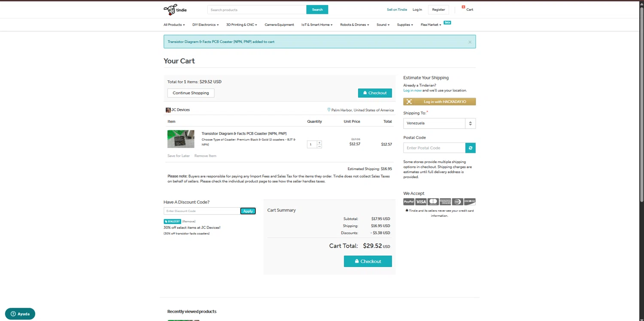
Task: Click the Remove Item link
Action: click(205, 156)
